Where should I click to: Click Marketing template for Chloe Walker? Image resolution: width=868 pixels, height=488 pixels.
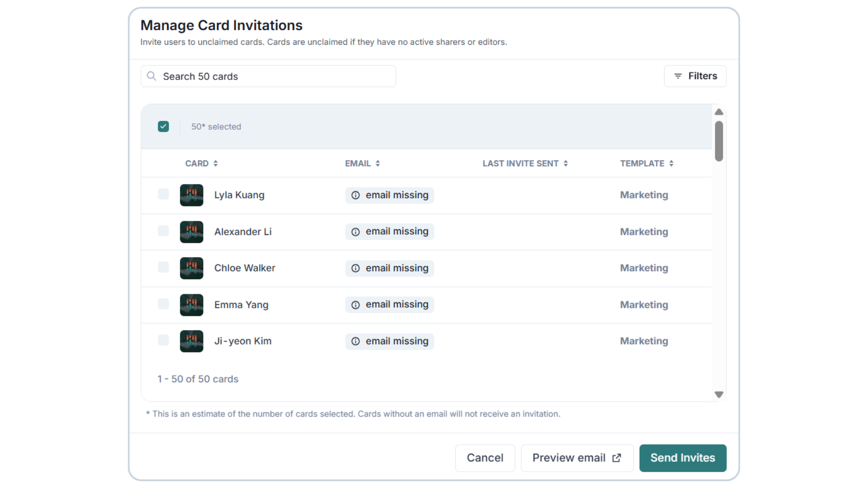click(644, 268)
